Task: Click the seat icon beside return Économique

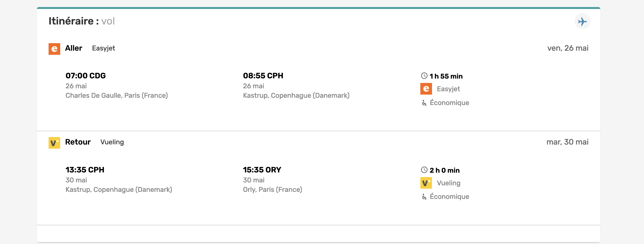Action: pyautogui.click(x=424, y=197)
